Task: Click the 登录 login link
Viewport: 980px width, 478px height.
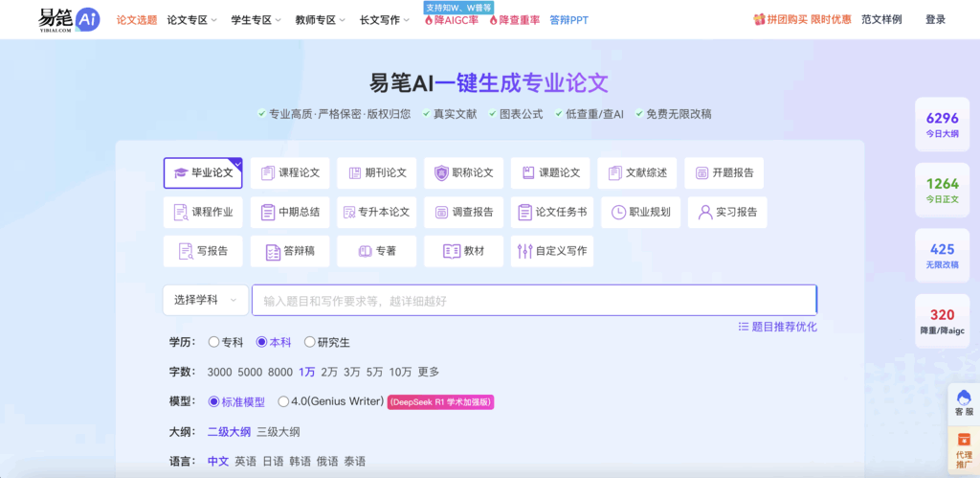Action: coord(935,19)
